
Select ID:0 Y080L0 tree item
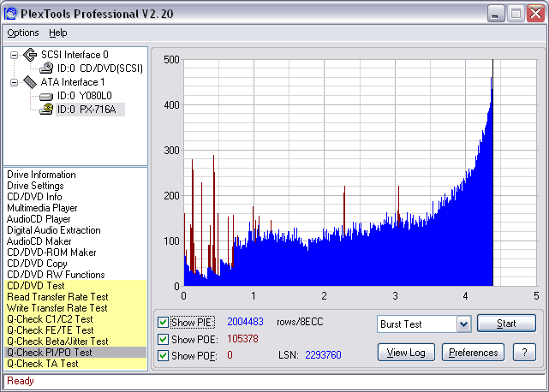(x=85, y=96)
